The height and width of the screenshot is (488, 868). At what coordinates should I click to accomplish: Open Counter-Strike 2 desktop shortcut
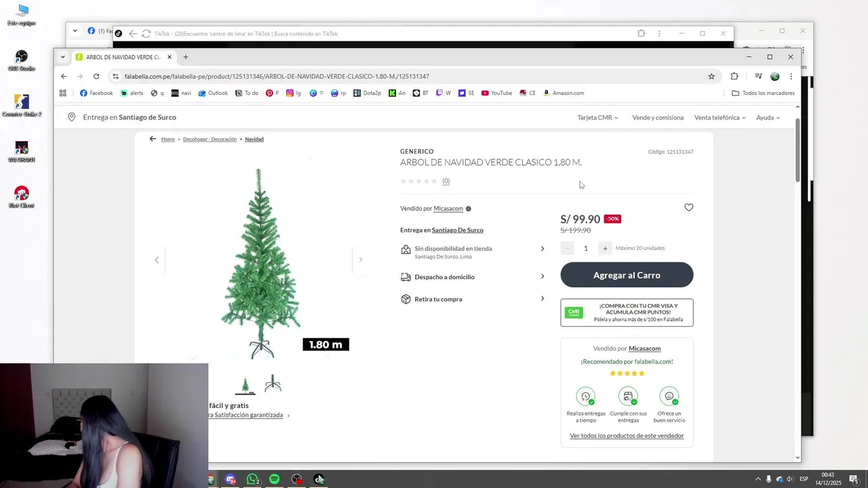(x=22, y=106)
